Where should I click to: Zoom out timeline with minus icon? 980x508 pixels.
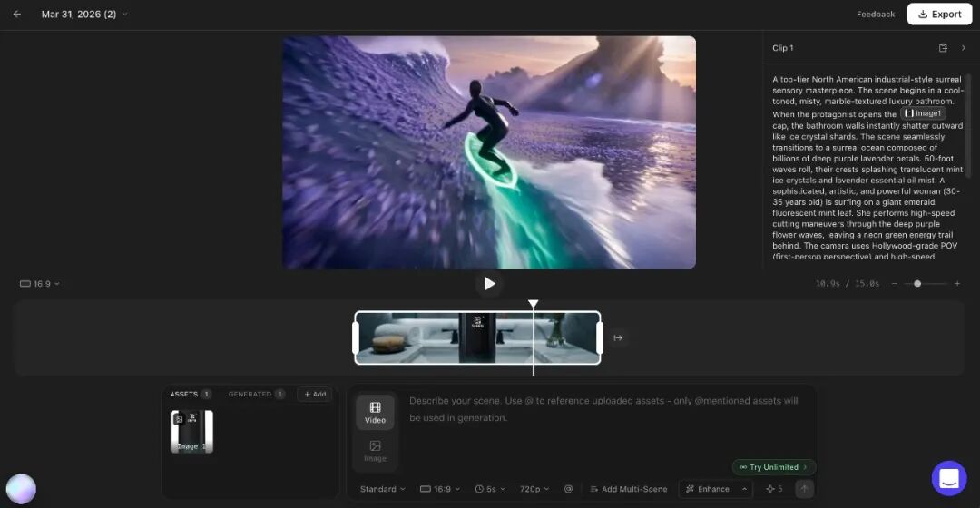coord(894,284)
